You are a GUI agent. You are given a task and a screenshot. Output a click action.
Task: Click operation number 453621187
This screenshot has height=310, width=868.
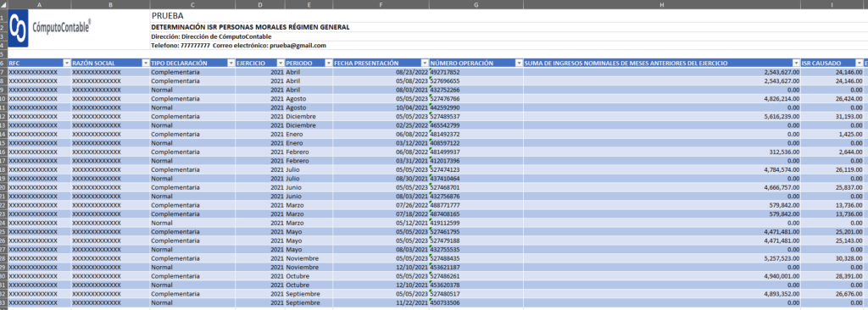pos(444,267)
